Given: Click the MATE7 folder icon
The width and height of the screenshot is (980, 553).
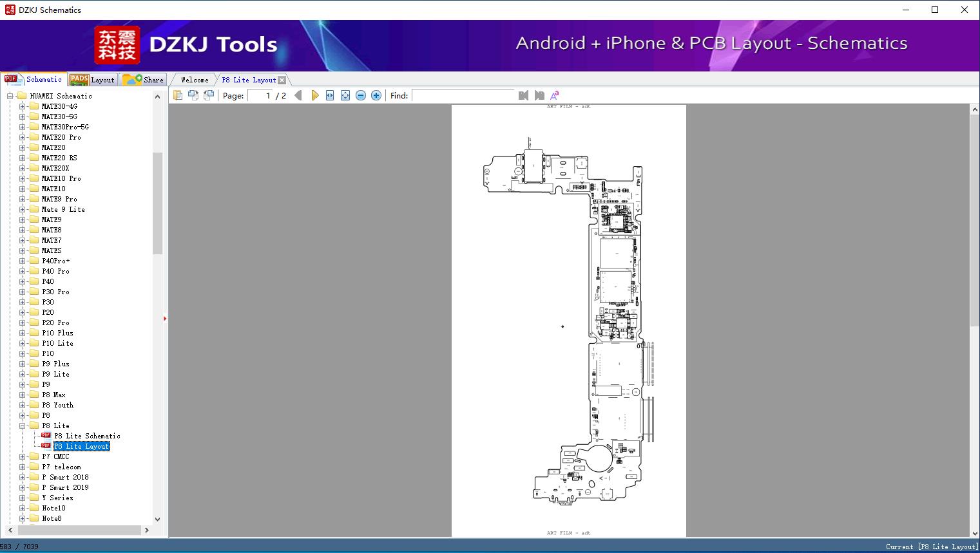Looking at the screenshot, I should click(x=34, y=240).
